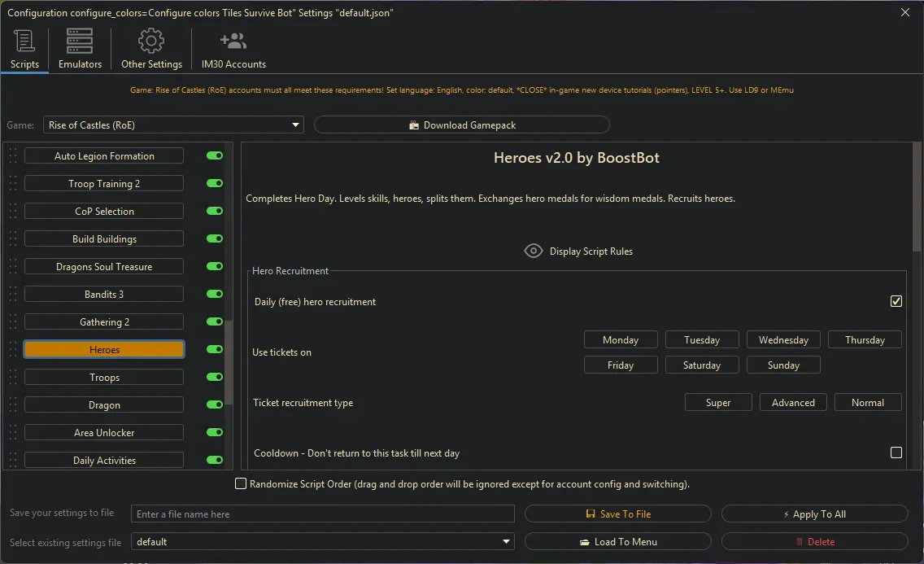Disable the Auto Legion Formation toggle

(x=215, y=155)
